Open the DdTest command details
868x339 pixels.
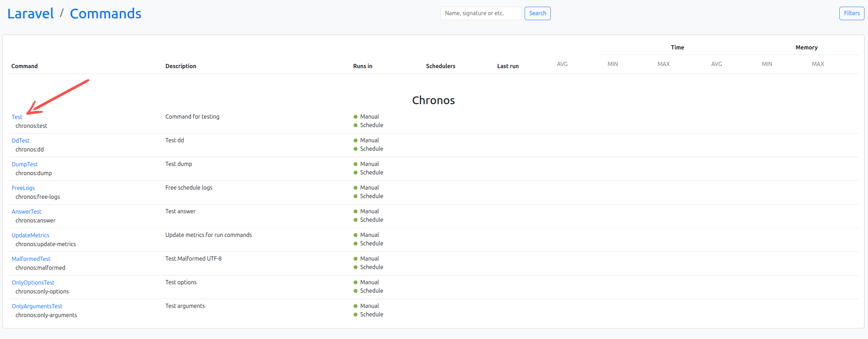[x=20, y=141]
